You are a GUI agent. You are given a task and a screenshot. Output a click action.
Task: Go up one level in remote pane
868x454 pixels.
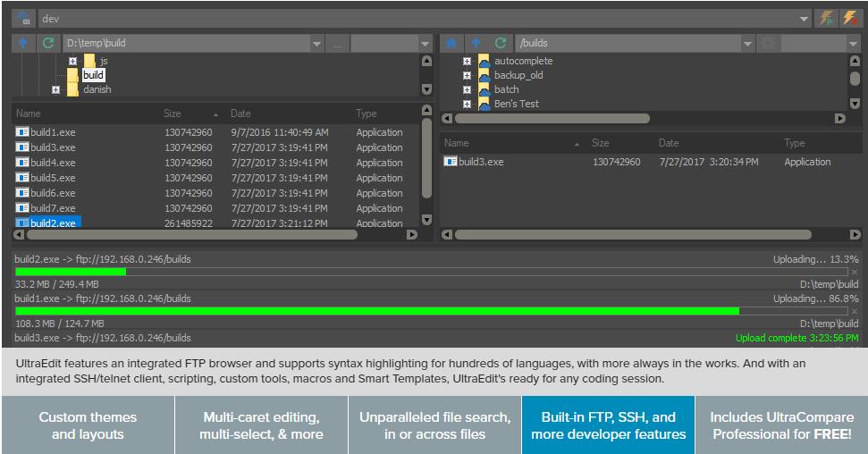tap(476, 43)
